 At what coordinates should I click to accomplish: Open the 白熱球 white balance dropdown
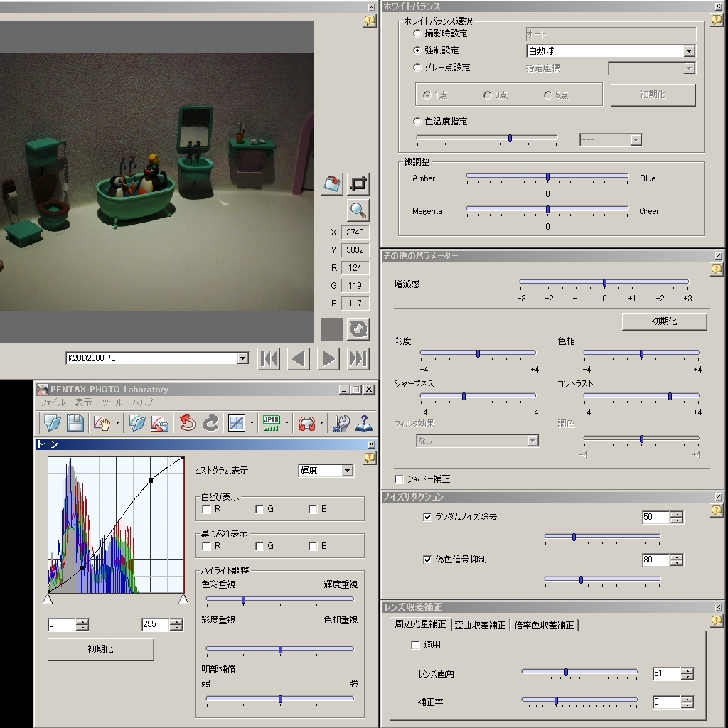click(x=688, y=51)
